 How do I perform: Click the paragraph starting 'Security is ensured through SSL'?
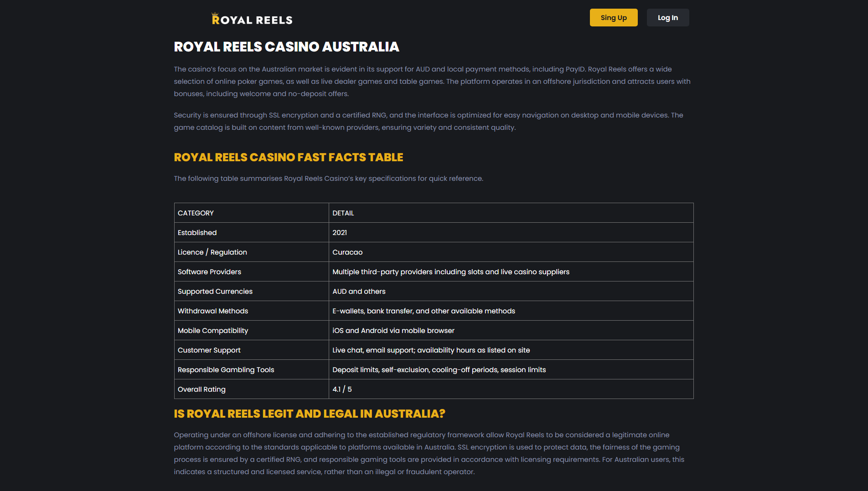(x=429, y=121)
